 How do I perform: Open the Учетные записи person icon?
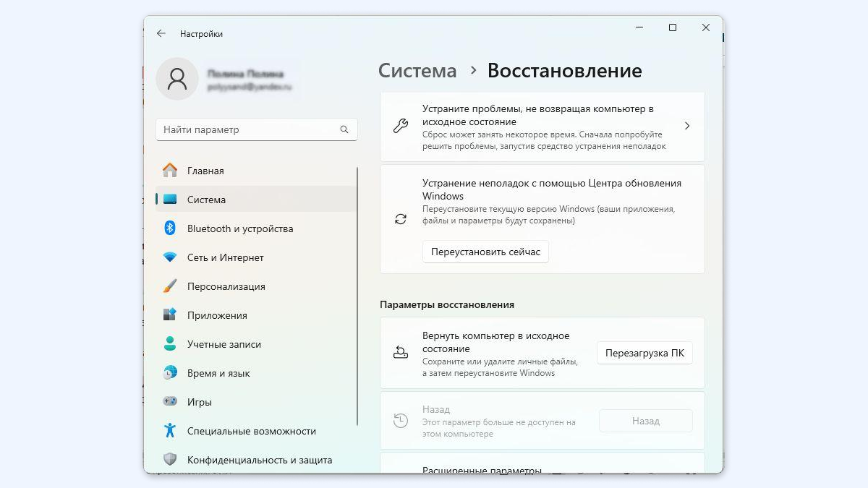pyautogui.click(x=170, y=344)
